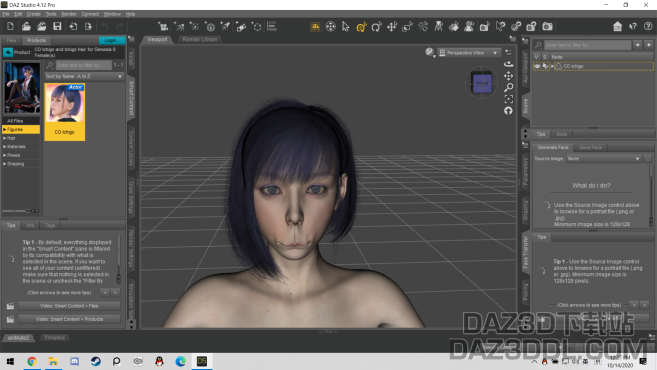This screenshot has height=370, width=657.
Task: Click Video: Smart Content > Files button
Action: click(69, 306)
